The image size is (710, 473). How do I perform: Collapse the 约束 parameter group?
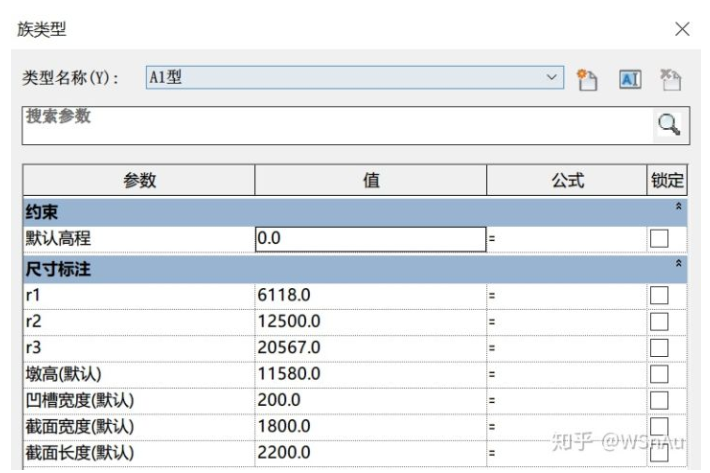[x=679, y=207]
